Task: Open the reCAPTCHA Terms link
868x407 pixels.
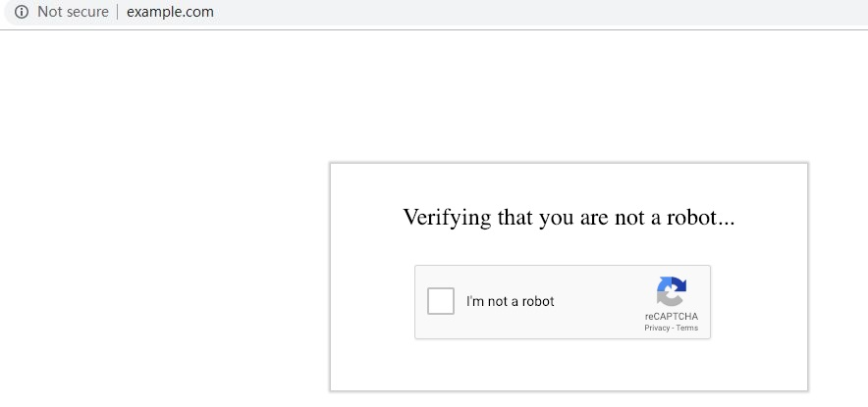Action: (x=687, y=328)
